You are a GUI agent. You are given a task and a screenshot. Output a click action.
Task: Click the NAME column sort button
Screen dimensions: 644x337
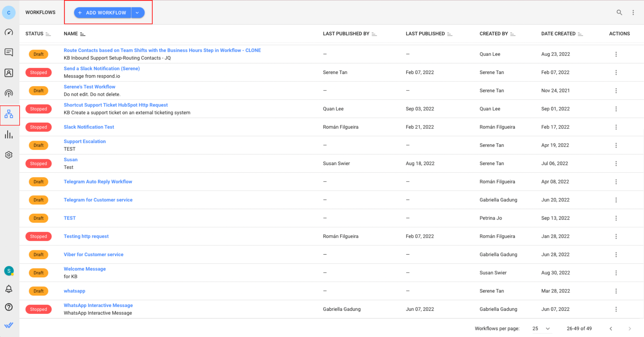point(83,34)
